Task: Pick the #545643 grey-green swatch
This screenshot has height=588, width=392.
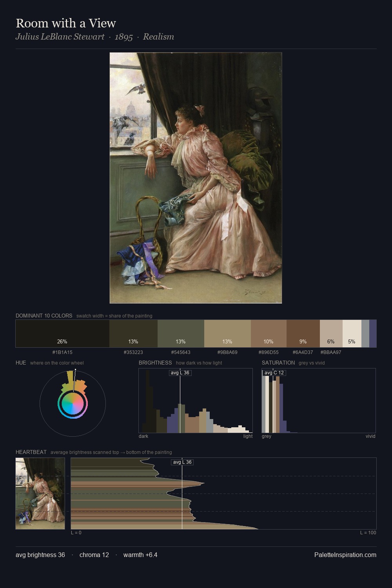Action: coord(181,334)
